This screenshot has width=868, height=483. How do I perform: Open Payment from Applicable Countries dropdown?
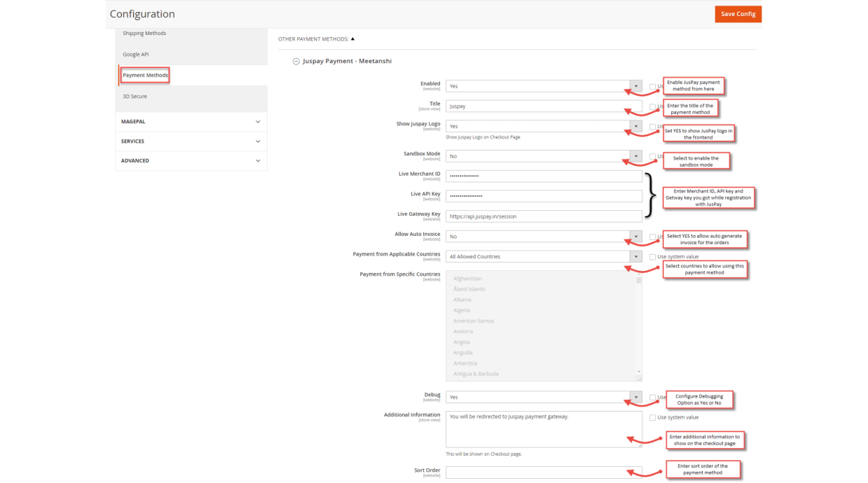point(544,256)
